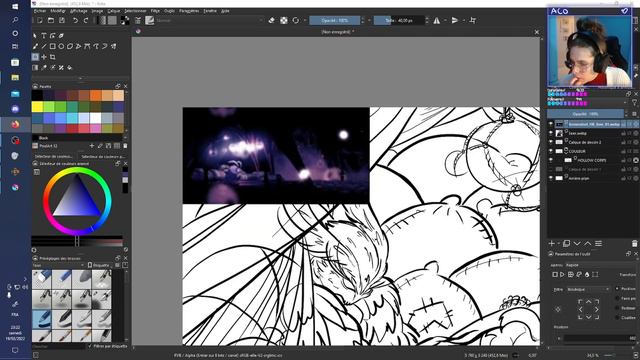Open the brush editor settings

click(x=138, y=20)
